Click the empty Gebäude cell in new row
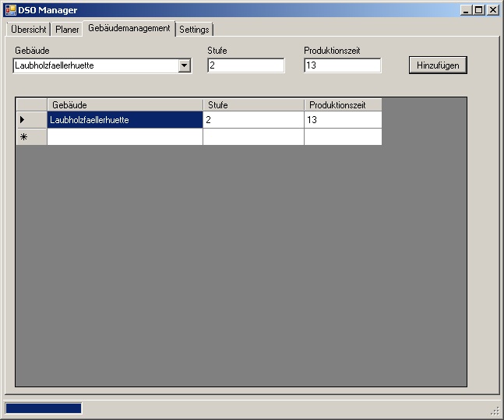Screen dimensions: 504x420 click(x=125, y=137)
